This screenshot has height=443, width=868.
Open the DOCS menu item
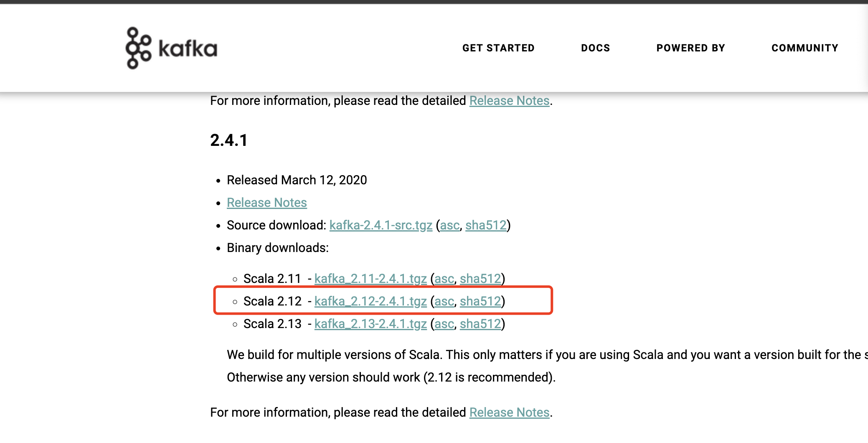click(595, 48)
